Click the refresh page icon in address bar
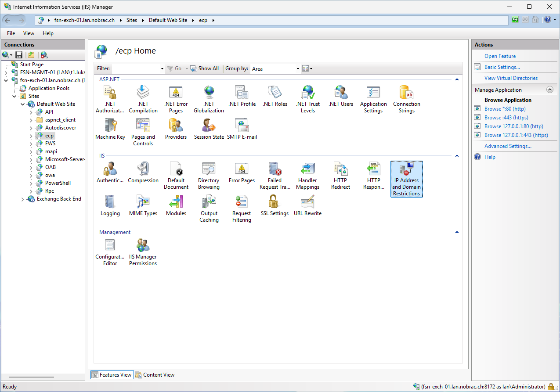The image size is (560, 392). pos(515,20)
